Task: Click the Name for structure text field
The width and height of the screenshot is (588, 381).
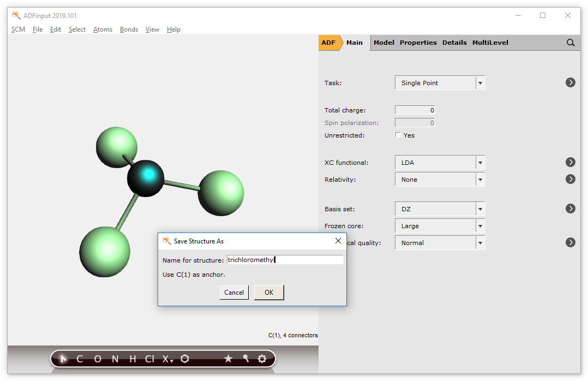Action: [x=285, y=259]
